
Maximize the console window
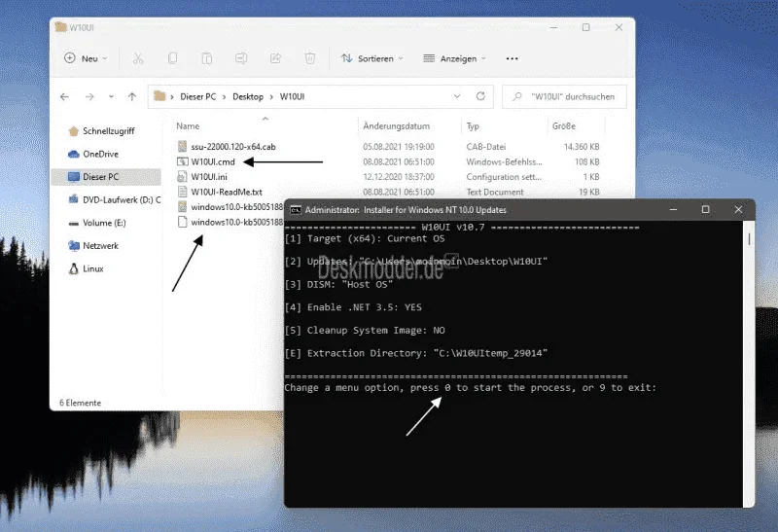[706, 209]
